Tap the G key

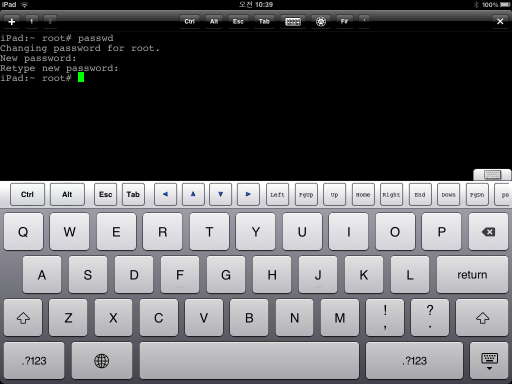click(226, 275)
